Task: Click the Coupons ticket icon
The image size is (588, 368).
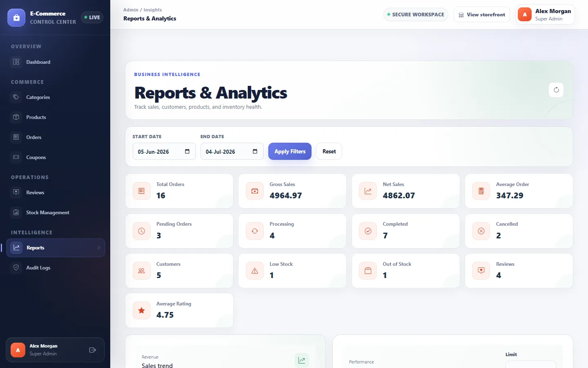Action: click(16, 157)
